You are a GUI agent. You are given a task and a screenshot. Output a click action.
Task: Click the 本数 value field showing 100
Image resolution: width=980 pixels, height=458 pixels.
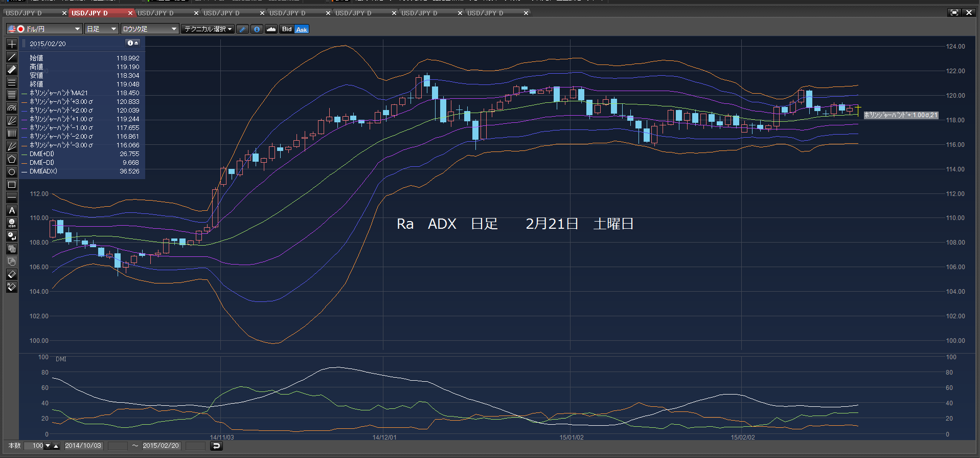(x=35, y=446)
